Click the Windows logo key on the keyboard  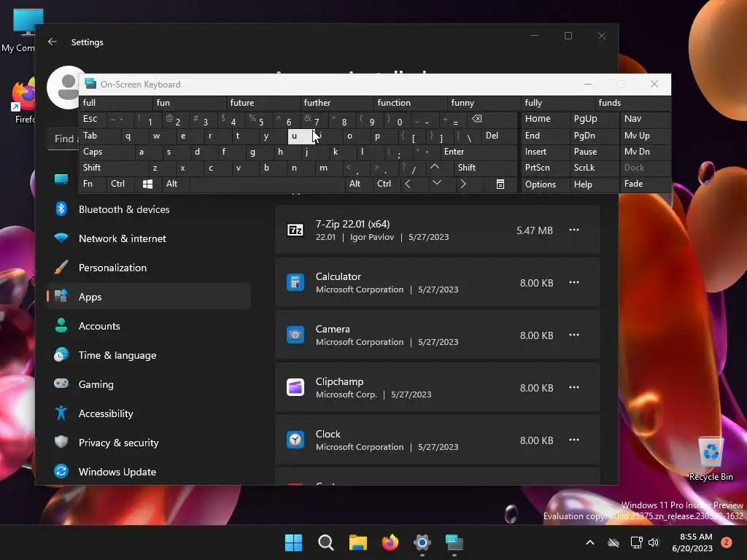[147, 184]
